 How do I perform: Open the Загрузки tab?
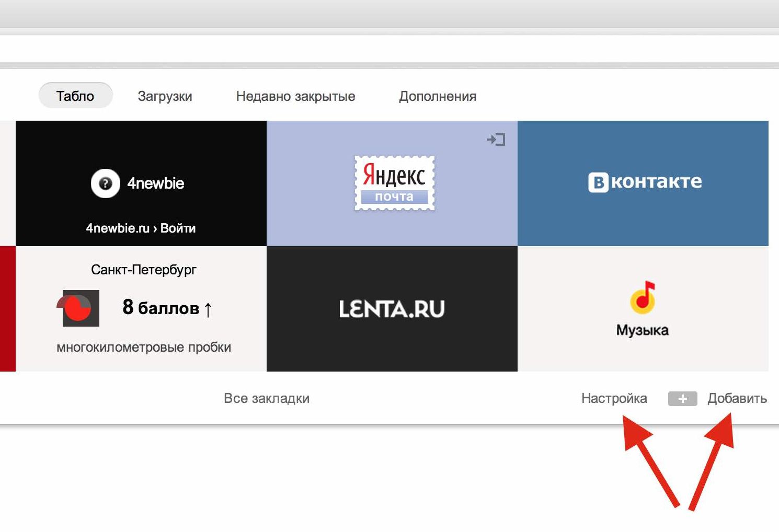[x=165, y=96]
